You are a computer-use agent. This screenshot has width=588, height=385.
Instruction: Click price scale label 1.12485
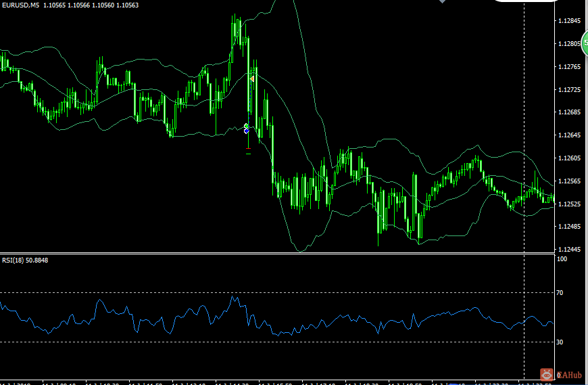click(x=569, y=226)
